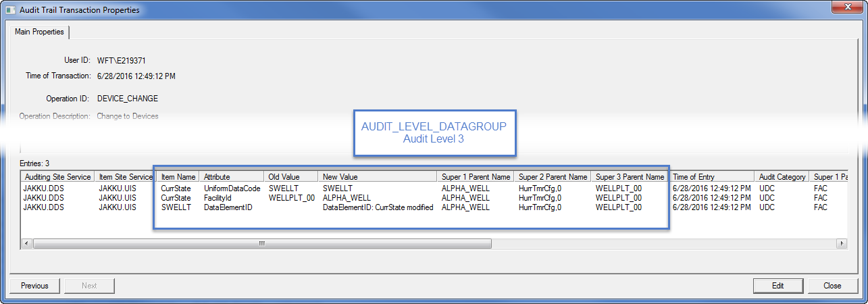This screenshot has width=868, height=304.
Task: Sort by Super 2 Parent Name column header
Action: pos(553,177)
